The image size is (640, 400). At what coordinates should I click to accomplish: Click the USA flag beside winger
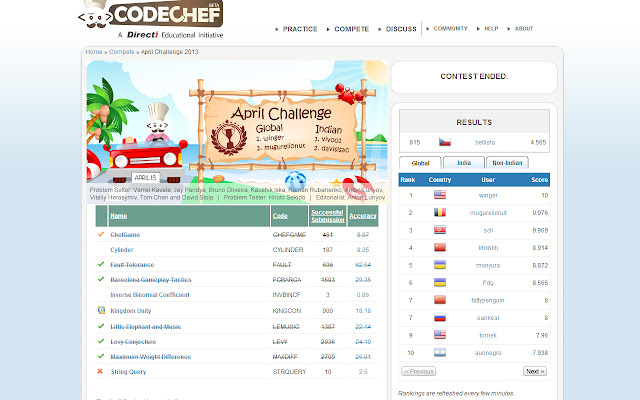pos(440,195)
